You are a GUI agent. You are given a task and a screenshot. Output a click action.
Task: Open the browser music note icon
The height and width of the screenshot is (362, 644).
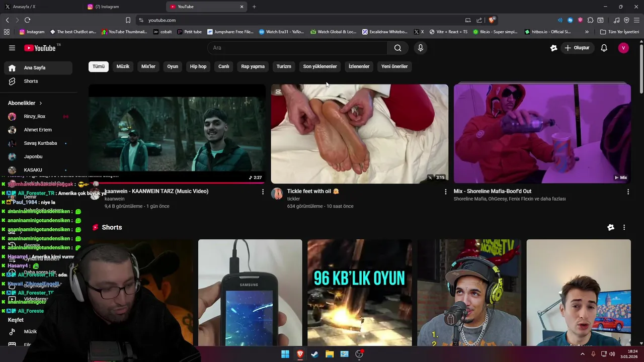click(617, 20)
